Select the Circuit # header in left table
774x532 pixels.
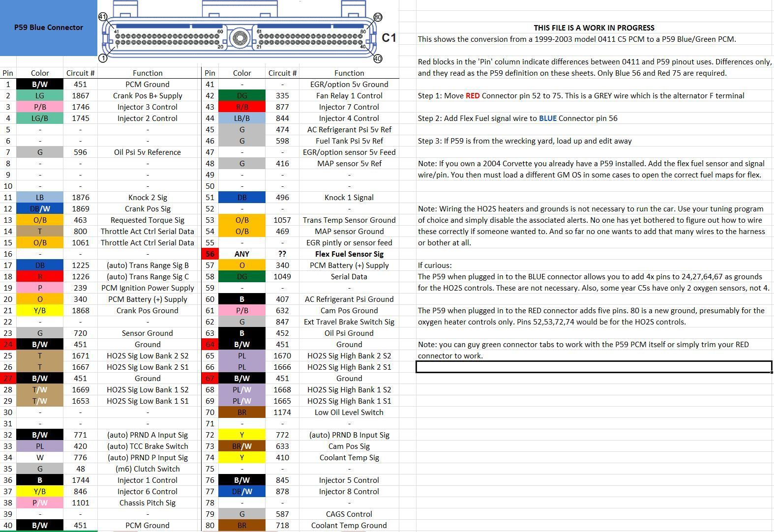[81, 73]
